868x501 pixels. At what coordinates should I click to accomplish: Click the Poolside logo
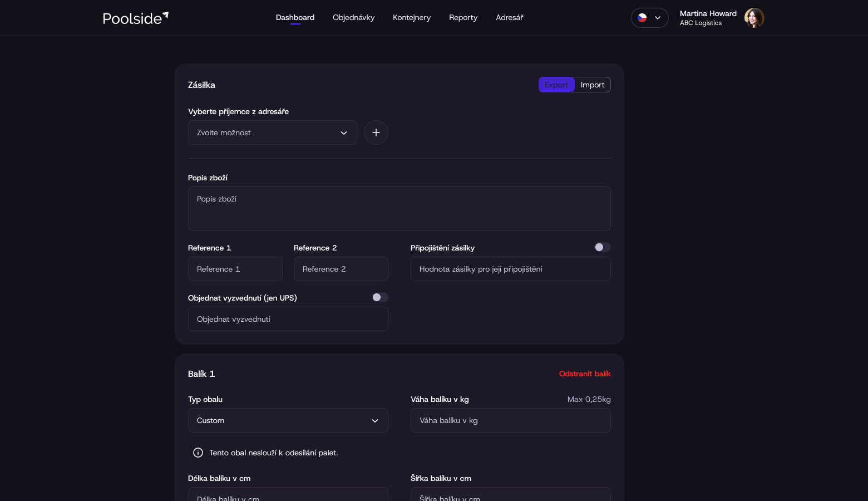coord(135,18)
